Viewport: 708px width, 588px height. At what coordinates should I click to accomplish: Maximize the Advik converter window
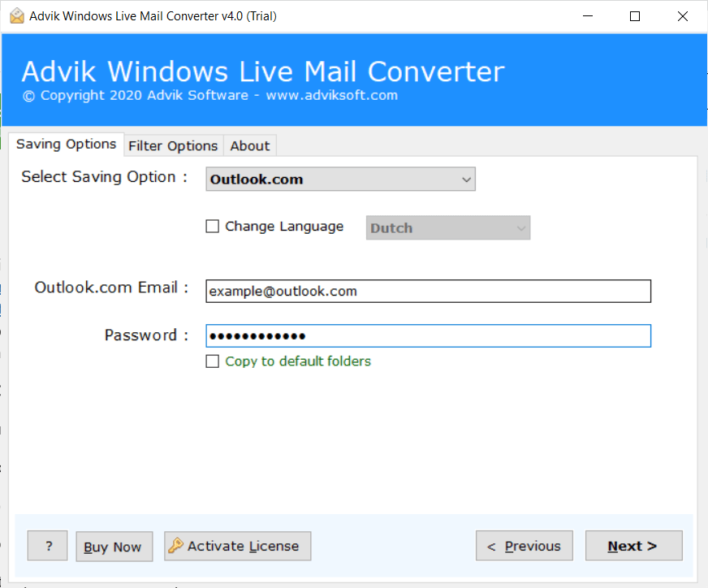pos(635,16)
